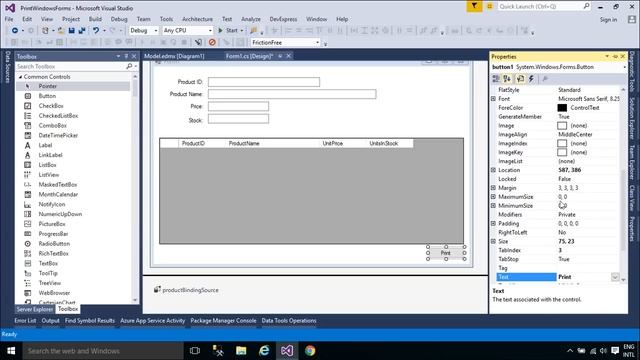Expand the Font property
Screen dimensions: 640x360
coord(493,99)
